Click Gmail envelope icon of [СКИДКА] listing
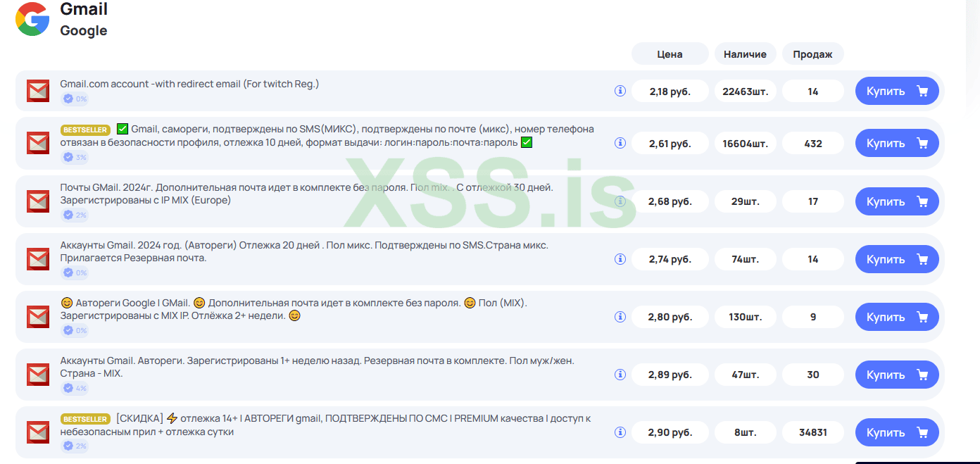Image resolution: width=980 pixels, height=464 pixels. (x=38, y=432)
